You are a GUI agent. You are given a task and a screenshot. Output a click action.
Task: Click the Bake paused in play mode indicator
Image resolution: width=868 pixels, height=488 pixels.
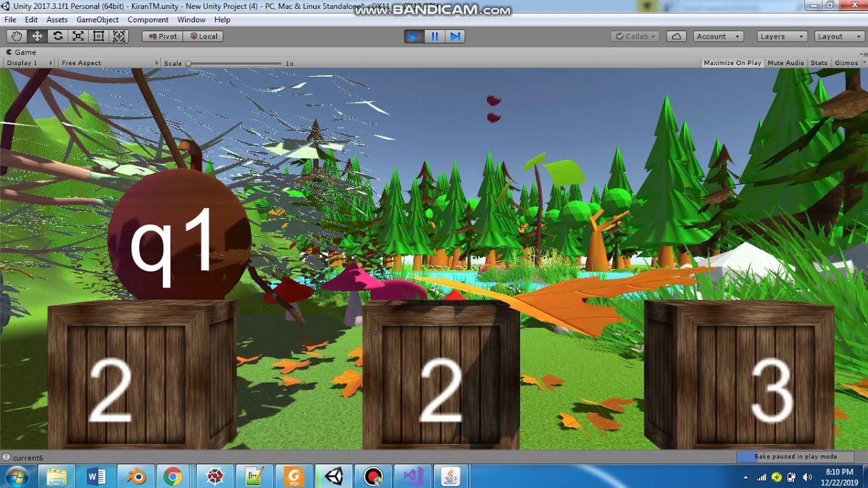click(795, 457)
